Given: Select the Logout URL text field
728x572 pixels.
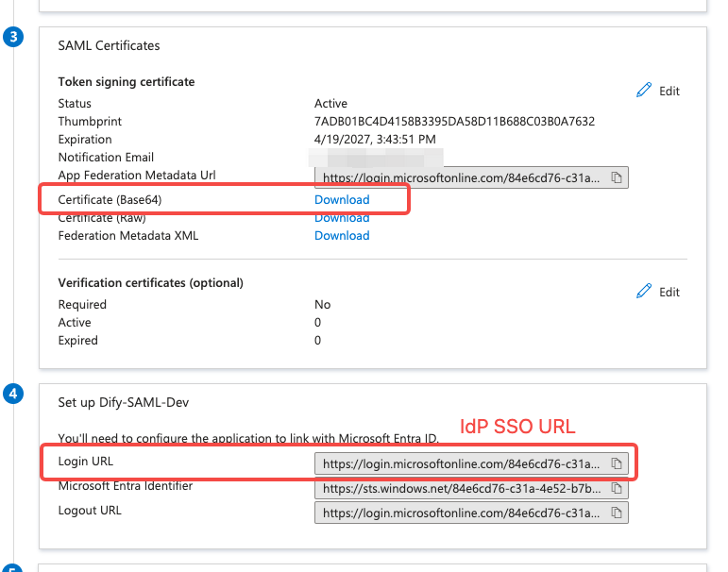Looking at the screenshot, I should click(471, 513).
